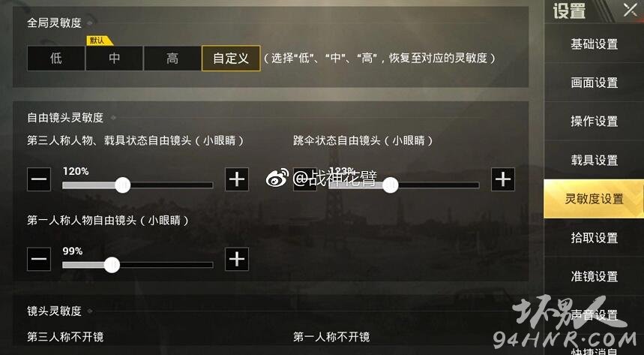Open 画面设置 tab
644x355 pixels.
click(594, 83)
